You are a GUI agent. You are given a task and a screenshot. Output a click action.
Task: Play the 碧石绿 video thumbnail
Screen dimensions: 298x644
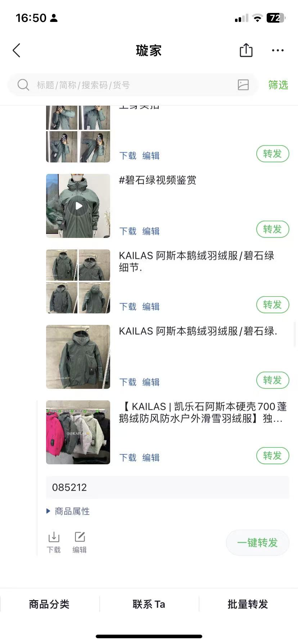point(78,206)
